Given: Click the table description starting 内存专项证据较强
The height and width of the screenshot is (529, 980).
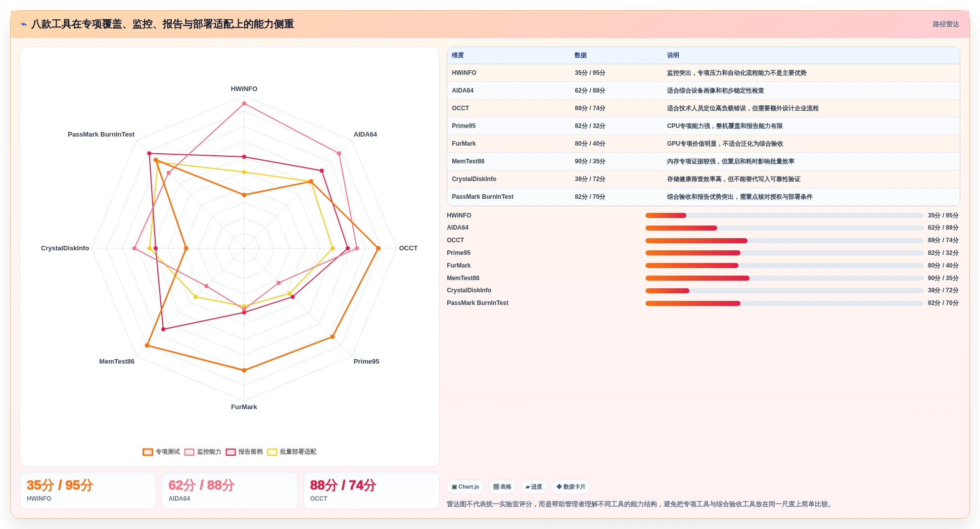Looking at the screenshot, I should pyautogui.click(x=731, y=161).
